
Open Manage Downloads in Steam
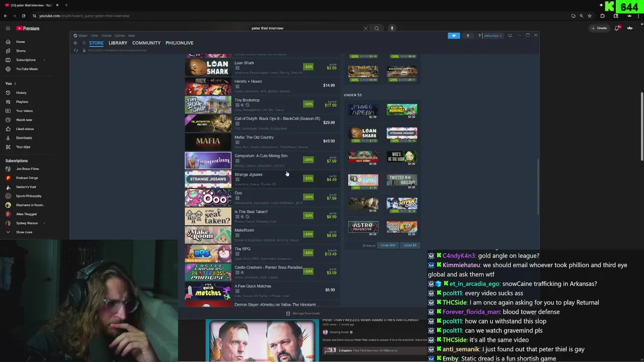click(x=303, y=313)
